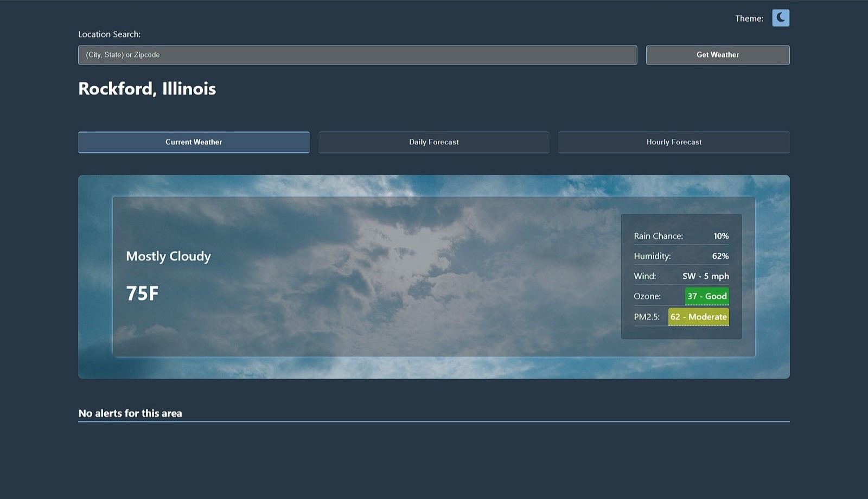This screenshot has height=499, width=868.
Task: Click the Location Search input field
Action: point(358,55)
